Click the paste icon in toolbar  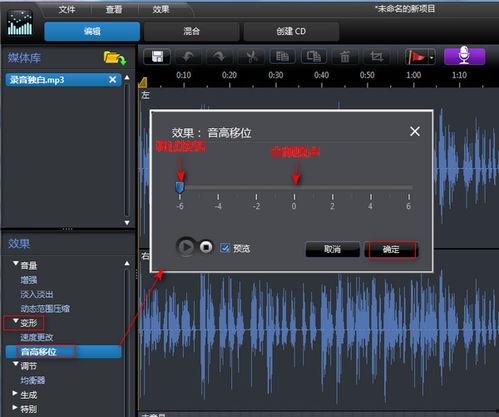[x=314, y=57]
